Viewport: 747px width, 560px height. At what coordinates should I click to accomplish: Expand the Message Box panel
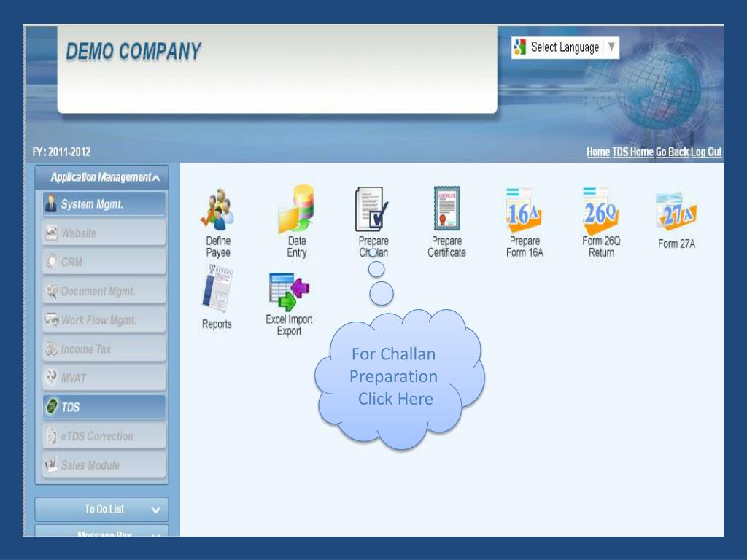tap(155, 535)
